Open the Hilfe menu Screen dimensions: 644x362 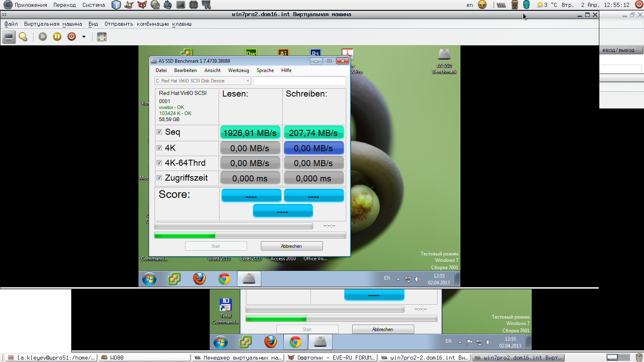point(286,70)
